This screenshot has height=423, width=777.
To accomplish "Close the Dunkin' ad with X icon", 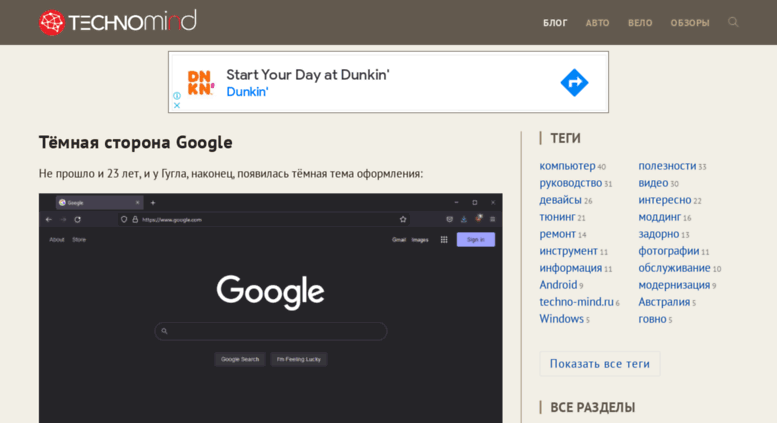I will pyautogui.click(x=177, y=106).
